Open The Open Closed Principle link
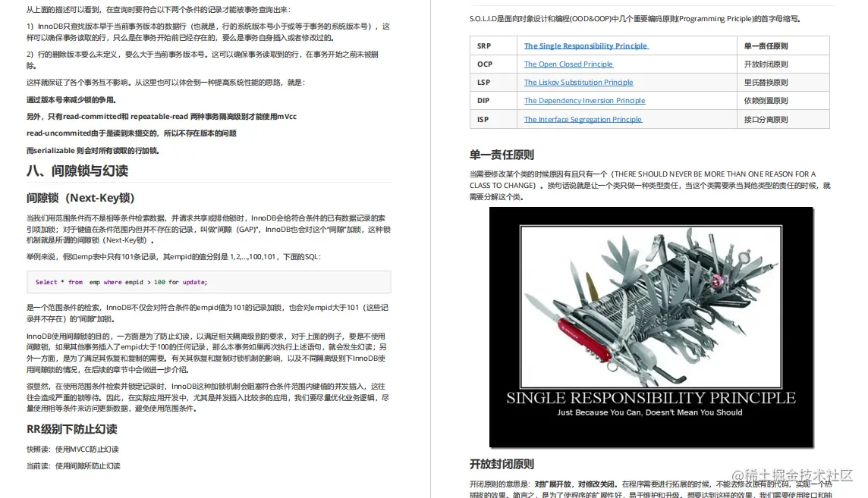Viewport: 868px width, 498px height. coord(568,64)
